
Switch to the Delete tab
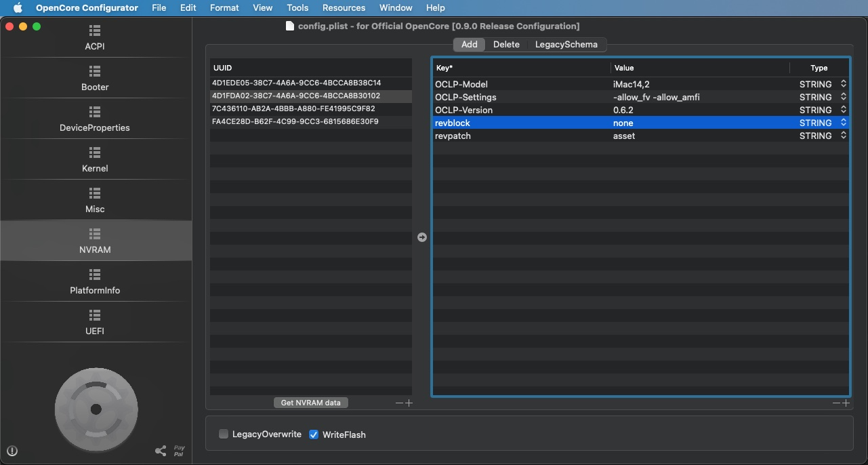(506, 44)
